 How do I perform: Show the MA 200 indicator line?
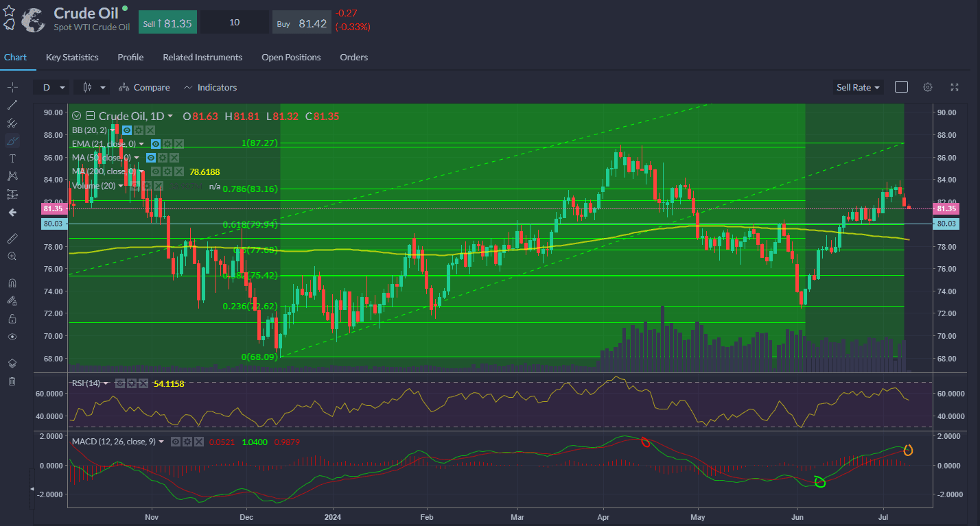(155, 171)
